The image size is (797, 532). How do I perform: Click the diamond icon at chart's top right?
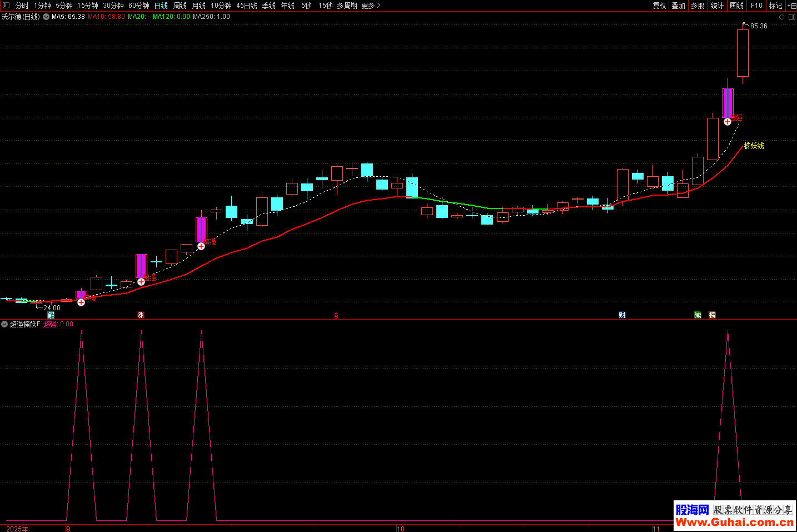click(x=781, y=17)
